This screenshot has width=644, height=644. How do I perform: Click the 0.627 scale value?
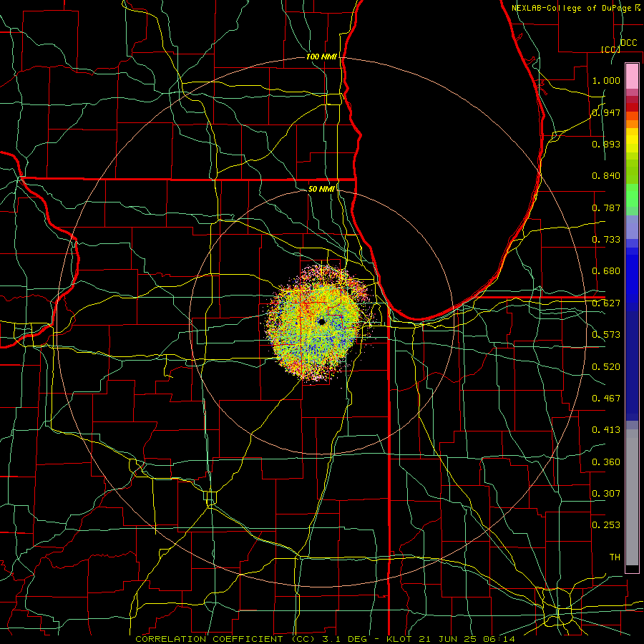(606, 303)
